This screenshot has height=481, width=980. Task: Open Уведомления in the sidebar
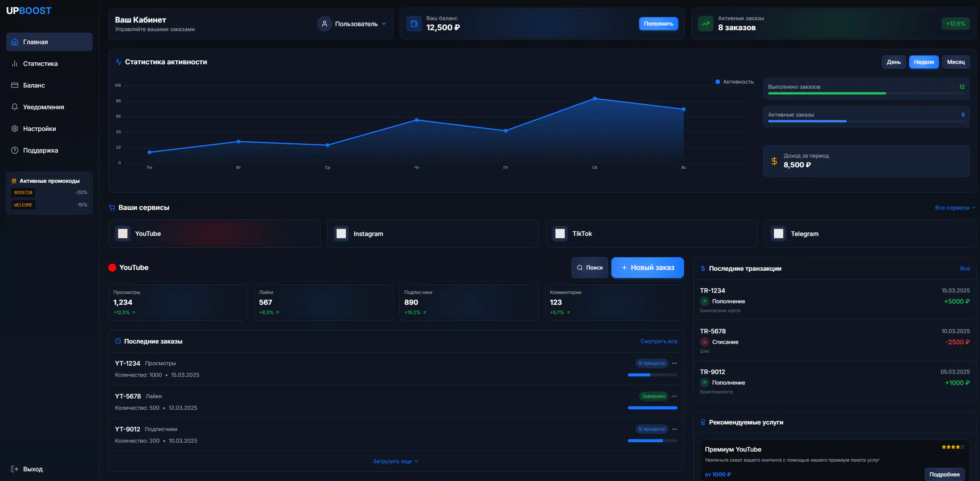[x=43, y=107]
